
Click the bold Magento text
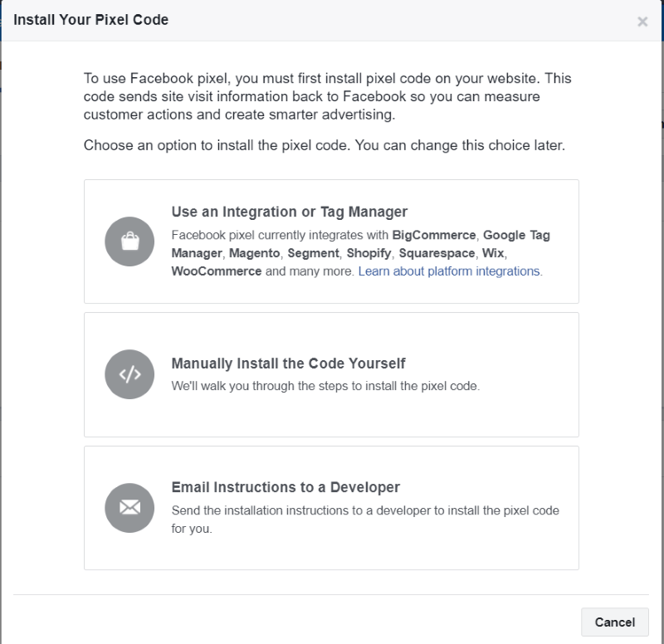[255, 253]
